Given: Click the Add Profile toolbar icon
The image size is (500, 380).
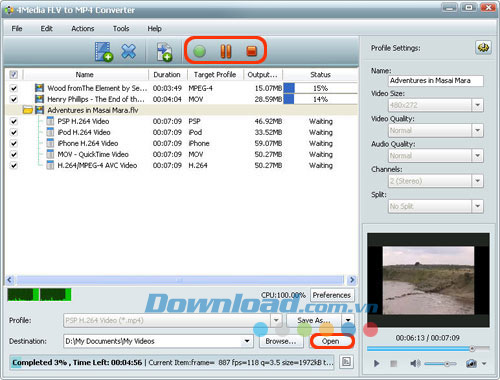Looking at the screenshot, I should coord(164,52).
